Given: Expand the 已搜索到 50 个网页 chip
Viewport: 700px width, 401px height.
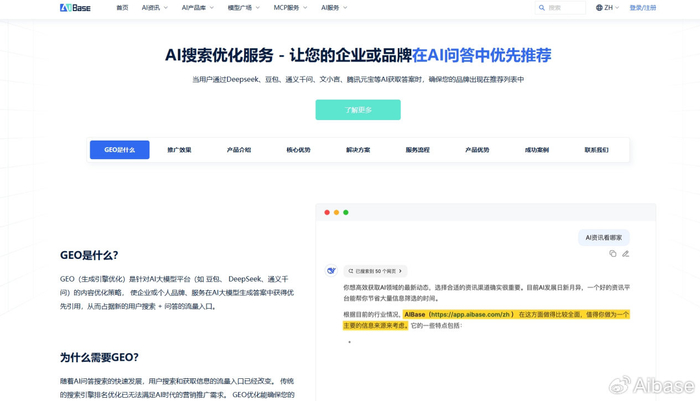Looking at the screenshot, I should (375, 271).
